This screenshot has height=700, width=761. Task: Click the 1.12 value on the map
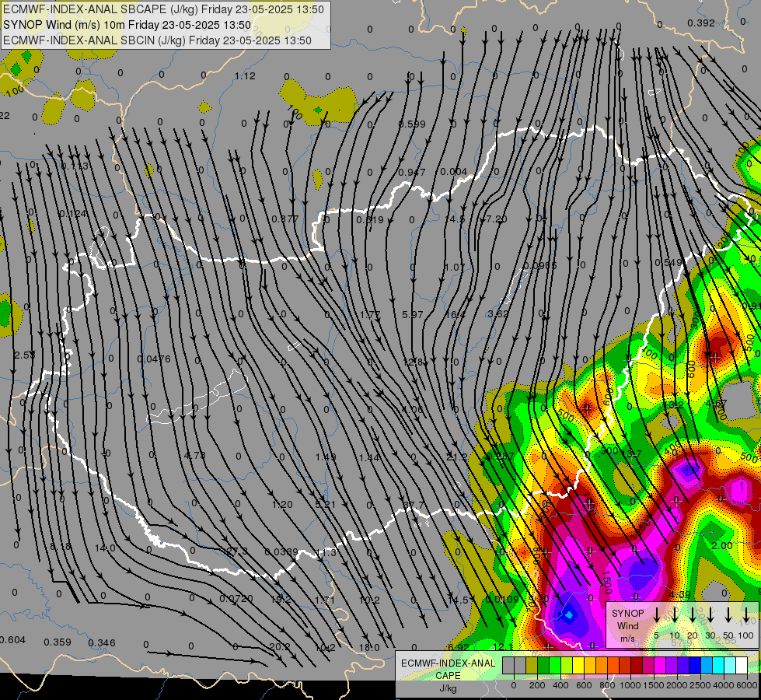point(245,75)
